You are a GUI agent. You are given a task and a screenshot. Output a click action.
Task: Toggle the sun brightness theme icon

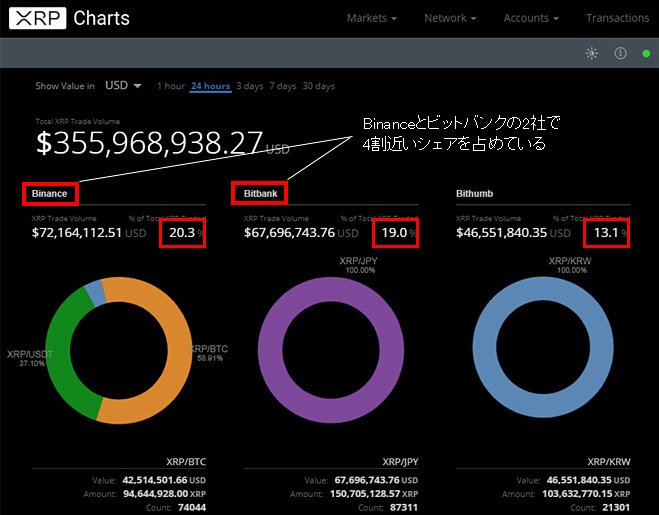tap(592, 53)
